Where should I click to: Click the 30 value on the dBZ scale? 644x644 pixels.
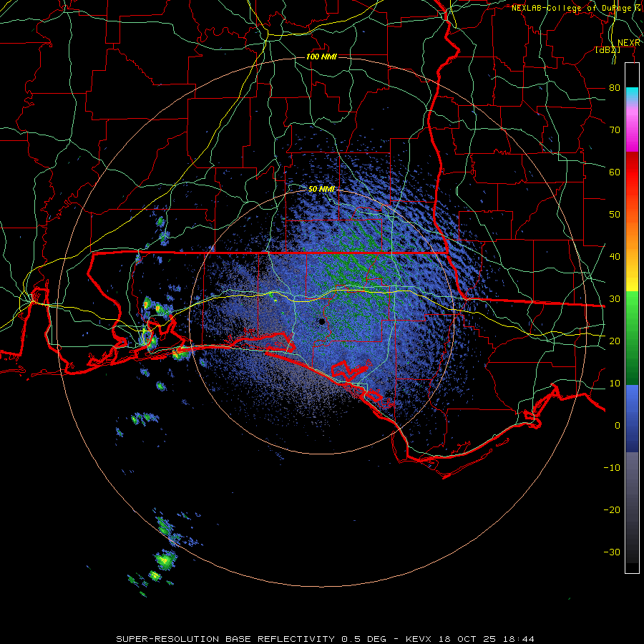615,298
